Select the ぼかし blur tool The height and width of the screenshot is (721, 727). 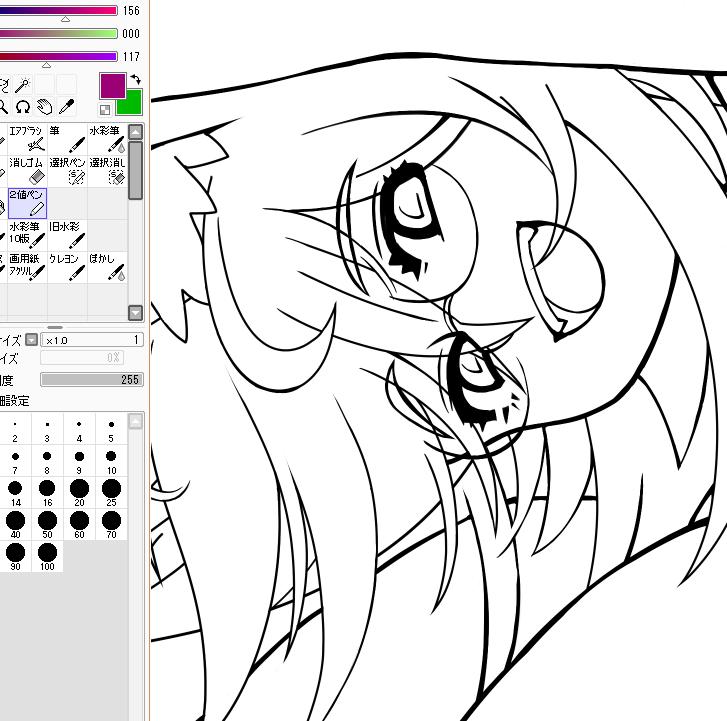click(x=107, y=267)
